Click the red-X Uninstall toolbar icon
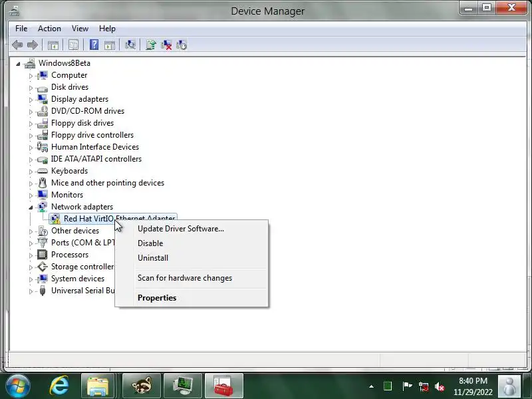 166,45
